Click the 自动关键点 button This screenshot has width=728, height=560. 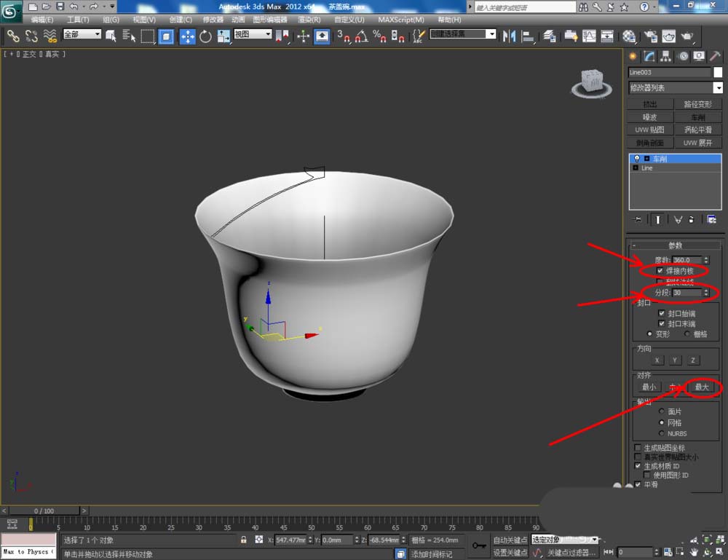coord(510,540)
